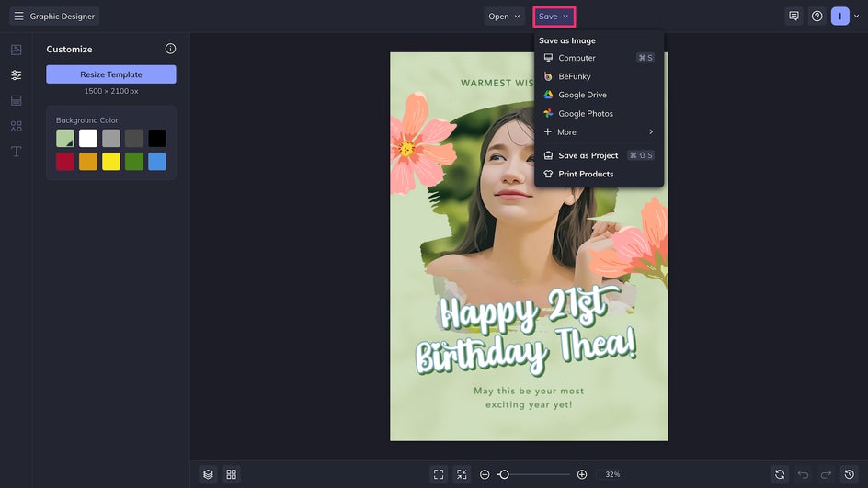Choose Save as Project
This screenshot has width=868, height=488.
point(599,155)
